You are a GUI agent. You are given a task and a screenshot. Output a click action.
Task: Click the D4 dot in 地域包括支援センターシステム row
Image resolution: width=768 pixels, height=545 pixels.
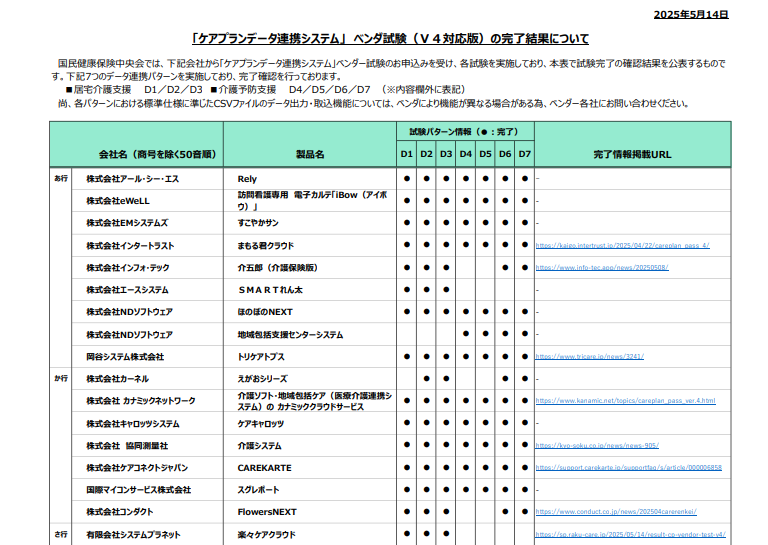coord(465,334)
